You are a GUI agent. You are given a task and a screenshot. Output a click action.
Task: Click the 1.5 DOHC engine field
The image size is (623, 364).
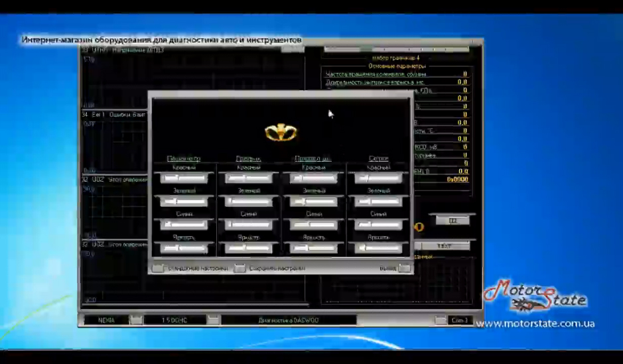(174, 320)
